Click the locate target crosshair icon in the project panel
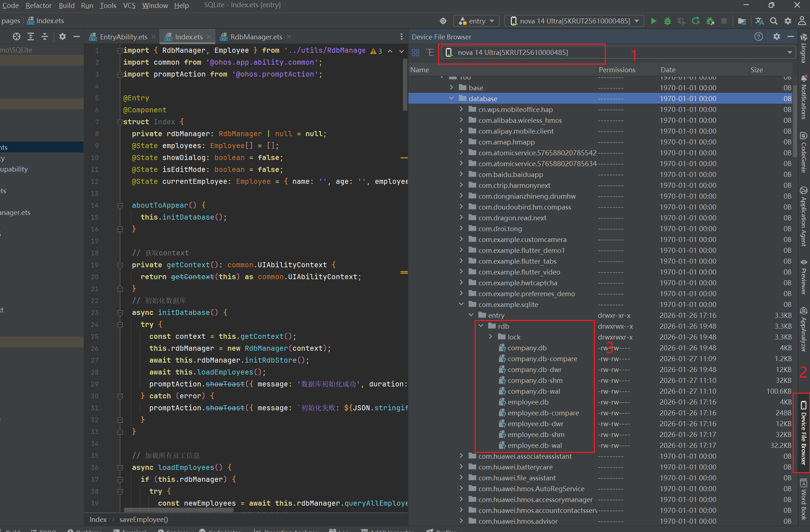The width and height of the screenshot is (810, 532). point(17,36)
